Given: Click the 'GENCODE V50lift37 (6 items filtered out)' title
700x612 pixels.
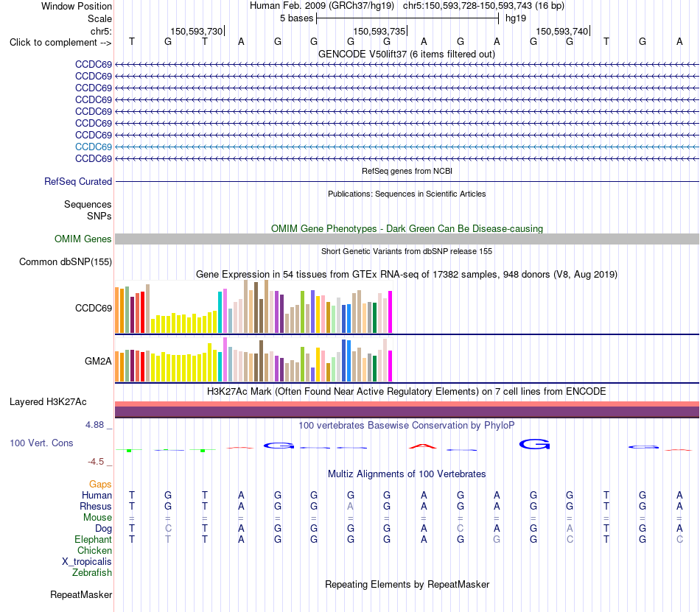Looking at the screenshot, I should point(407,54).
